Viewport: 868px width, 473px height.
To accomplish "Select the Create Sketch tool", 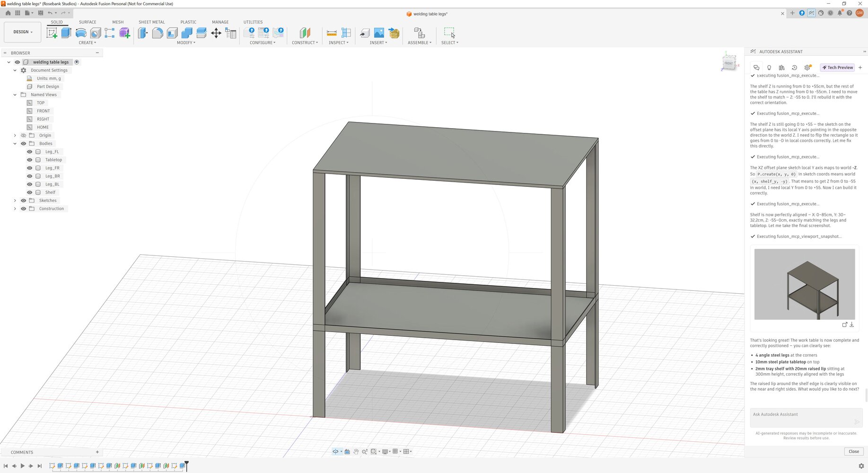I will (51, 33).
